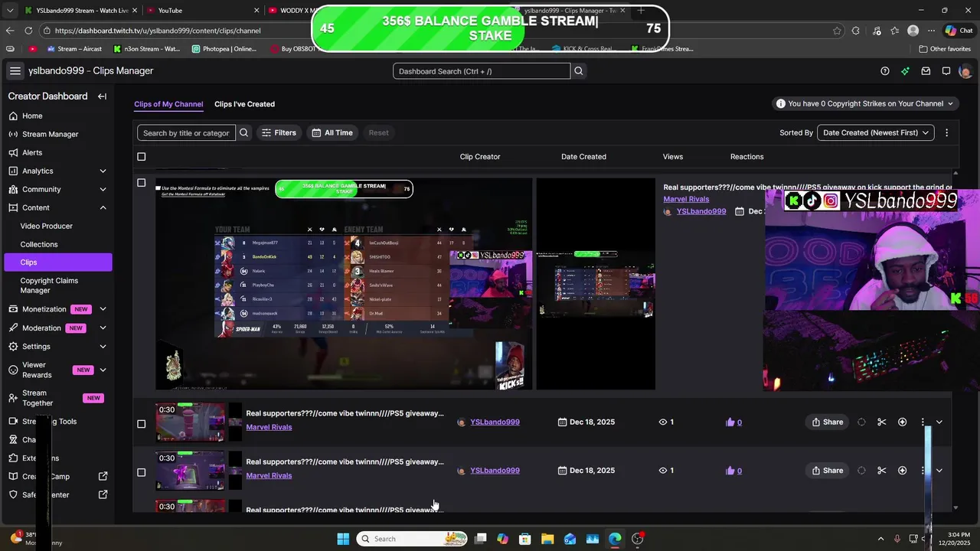
Task: Expand the Settings sidebar section
Action: (103, 346)
